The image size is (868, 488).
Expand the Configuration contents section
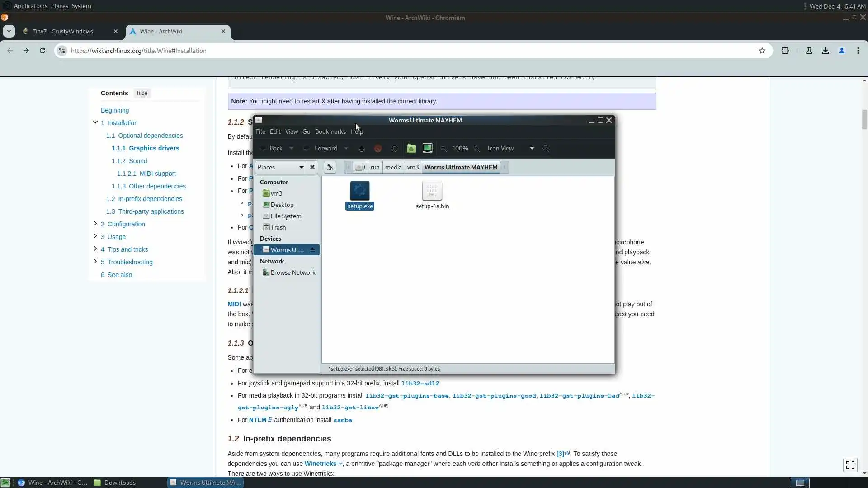[x=95, y=224]
